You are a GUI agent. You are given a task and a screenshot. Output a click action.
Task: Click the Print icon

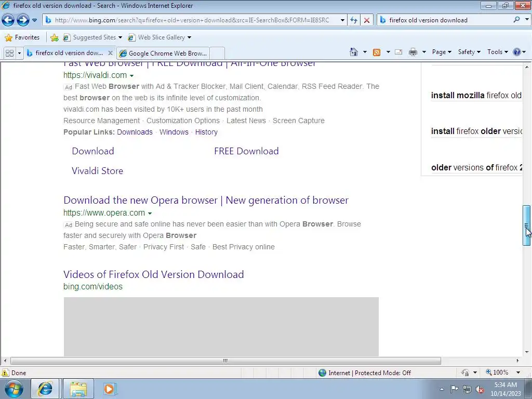coord(413,52)
